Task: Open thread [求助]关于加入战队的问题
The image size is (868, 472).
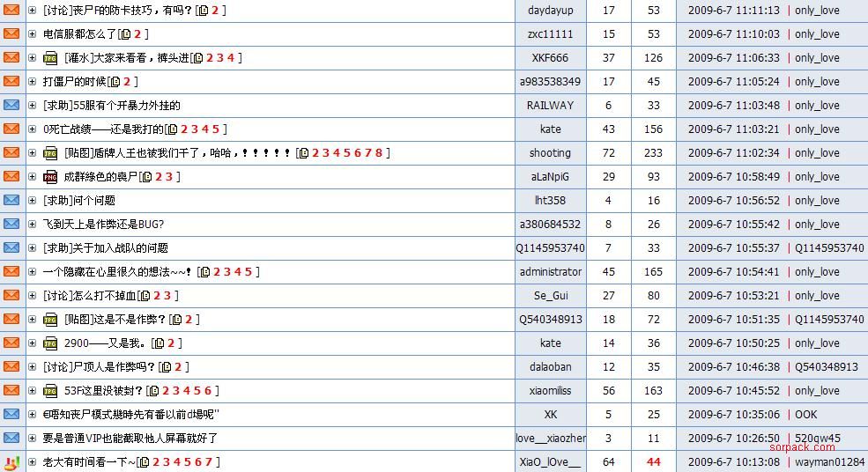Action: click(105, 248)
